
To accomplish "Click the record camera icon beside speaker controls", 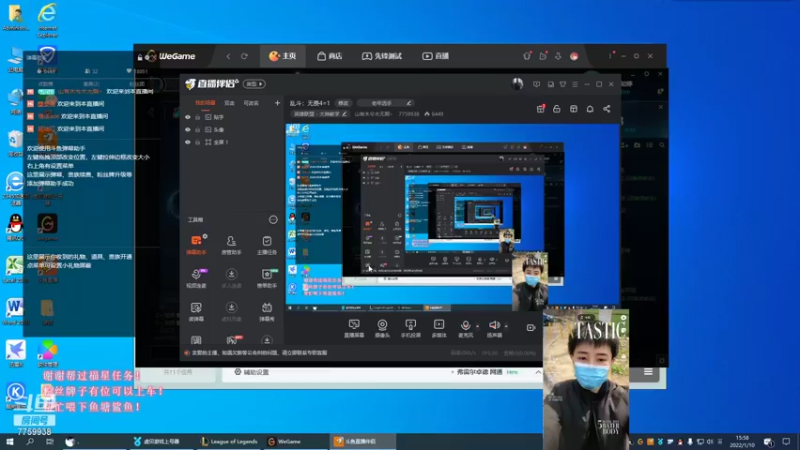I will point(531,328).
